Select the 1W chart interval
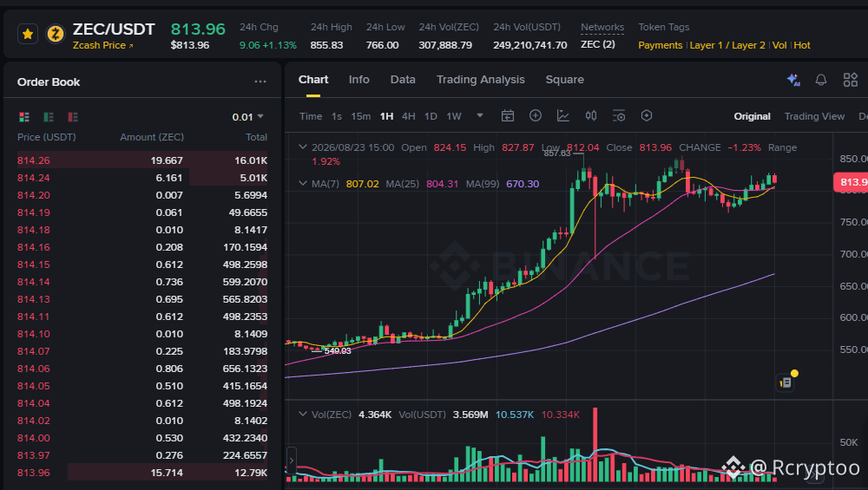Screen dimensions: 868x490 454,116
